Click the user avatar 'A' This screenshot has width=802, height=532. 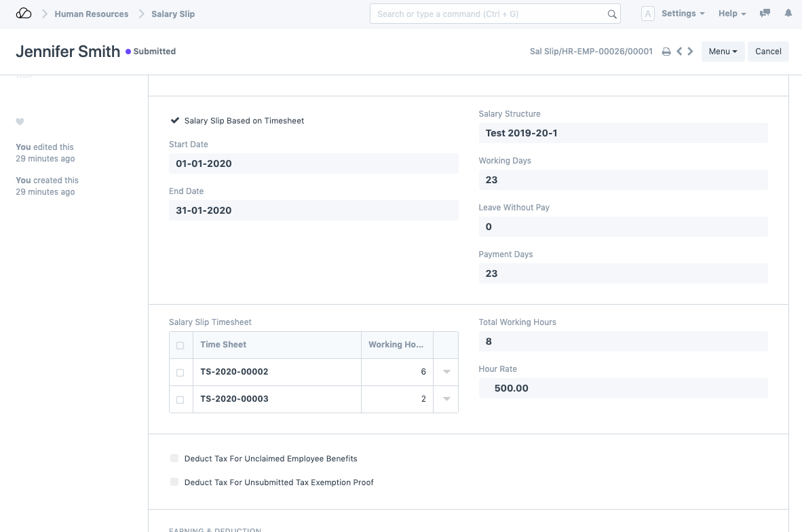pos(647,14)
